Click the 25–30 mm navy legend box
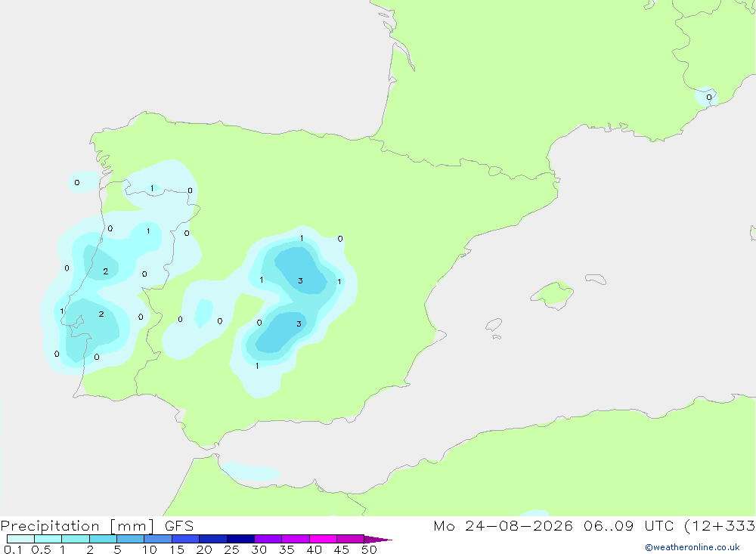Viewport: 756px width, 554px height. tap(240, 539)
